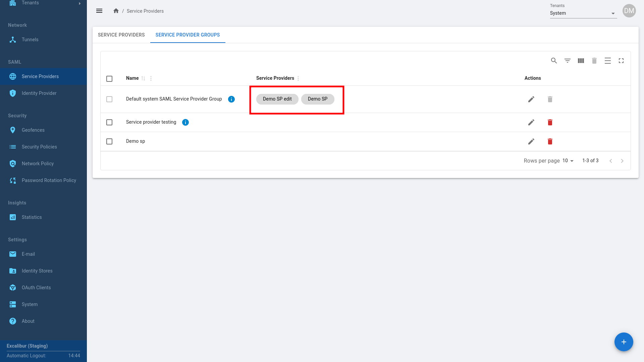Screen dimensions: 644x362
Task: Click the home breadcrumb icon
Action: click(116, 11)
